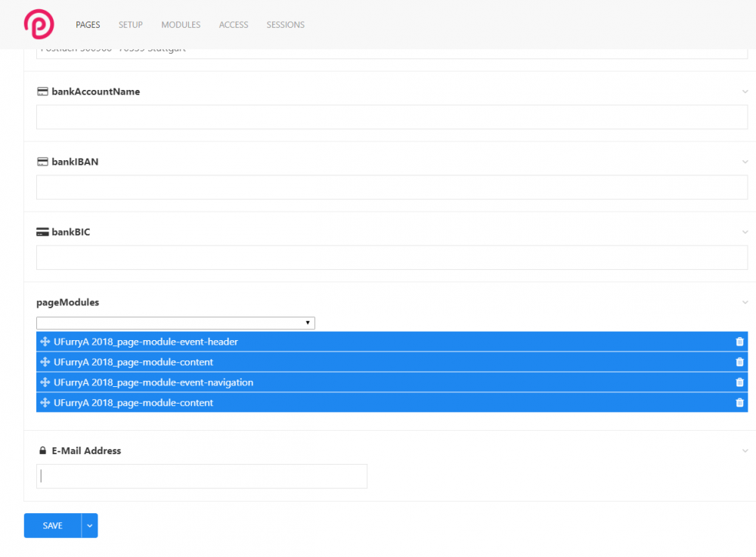The height and width of the screenshot is (557, 756).
Task: Click move handle icon of page-module-event-navigation
Action: point(45,382)
